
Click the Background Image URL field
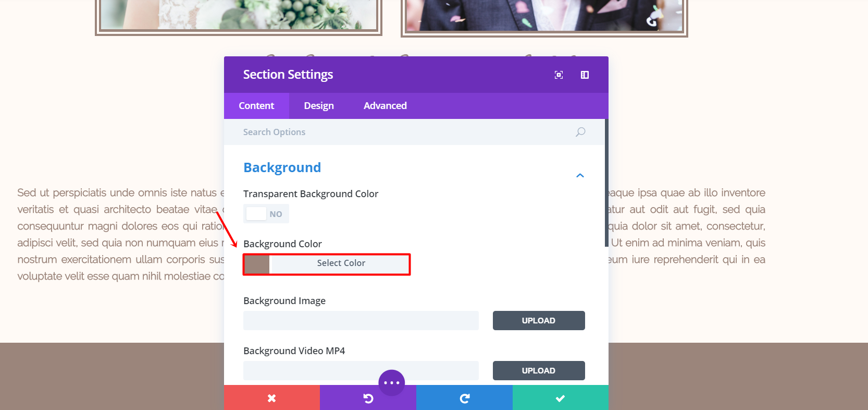click(361, 321)
